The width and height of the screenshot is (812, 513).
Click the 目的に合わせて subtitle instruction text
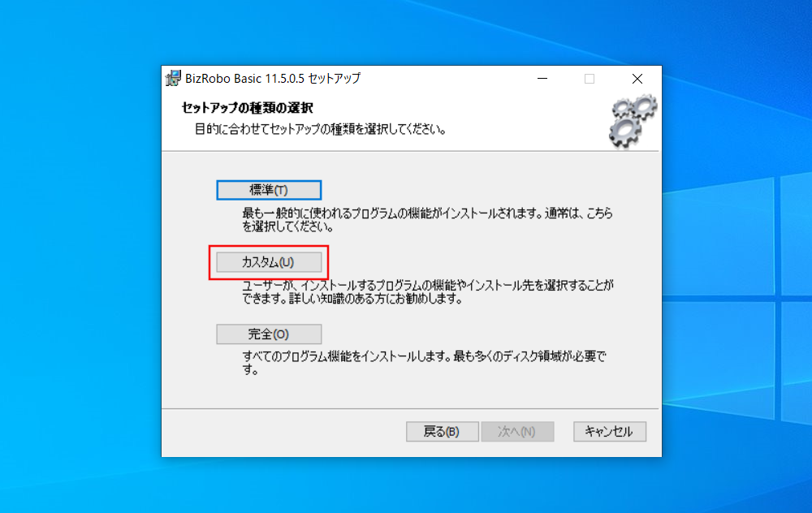[321, 129]
